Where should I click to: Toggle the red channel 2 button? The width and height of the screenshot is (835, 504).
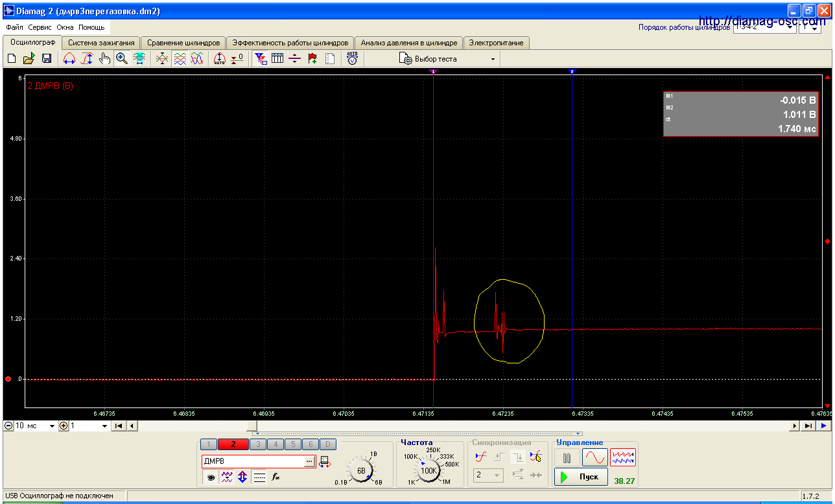point(233,444)
